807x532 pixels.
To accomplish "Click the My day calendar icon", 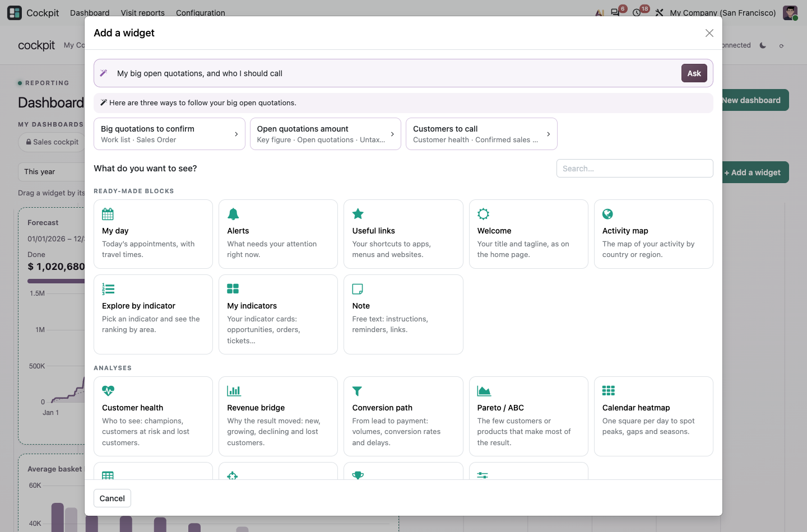I will pyautogui.click(x=108, y=214).
